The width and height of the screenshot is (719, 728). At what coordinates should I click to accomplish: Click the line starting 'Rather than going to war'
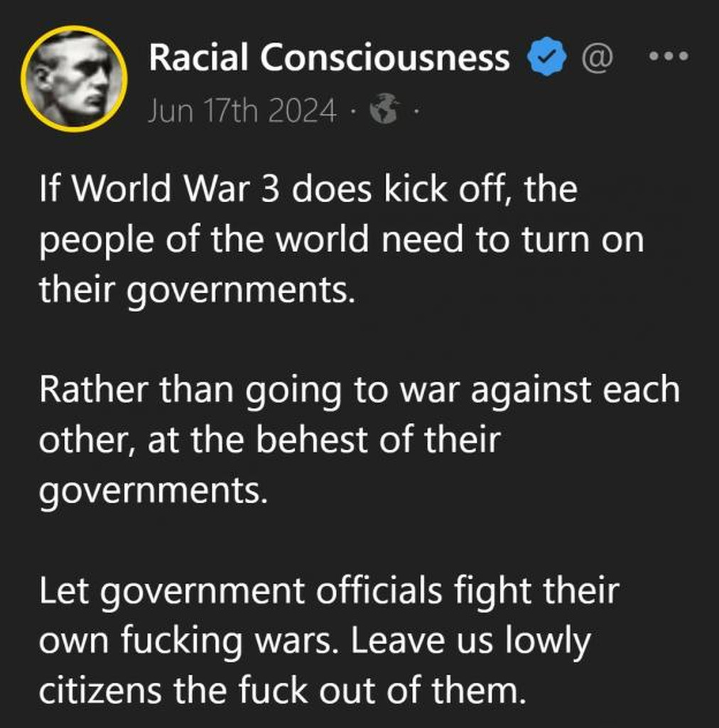pyautogui.click(x=359, y=391)
